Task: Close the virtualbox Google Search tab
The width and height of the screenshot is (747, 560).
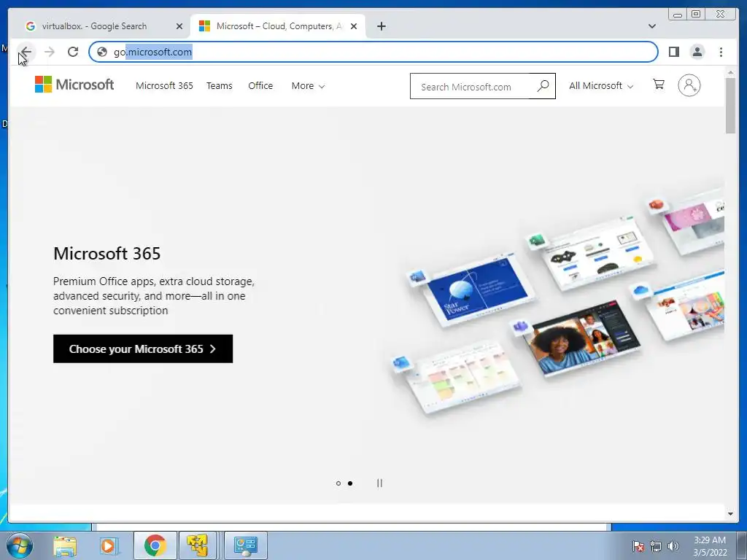Action: [179, 26]
